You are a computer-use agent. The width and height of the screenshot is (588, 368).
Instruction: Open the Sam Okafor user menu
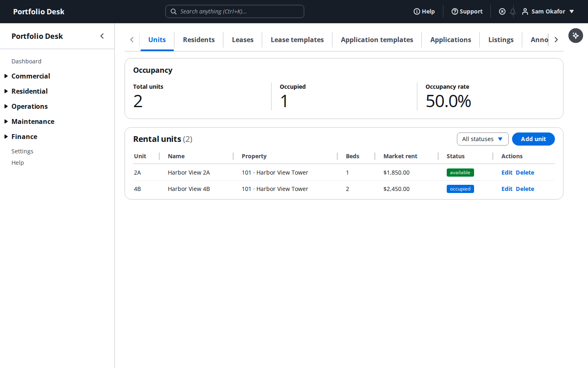pos(548,11)
